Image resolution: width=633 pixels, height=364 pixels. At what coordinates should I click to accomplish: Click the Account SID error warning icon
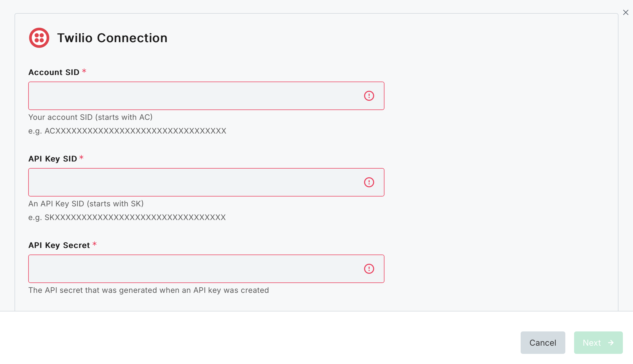click(369, 96)
